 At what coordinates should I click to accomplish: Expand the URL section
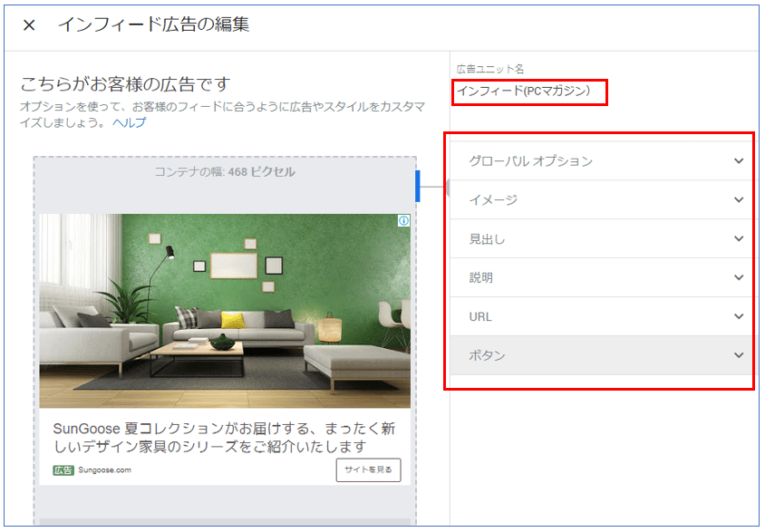[601, 316]
